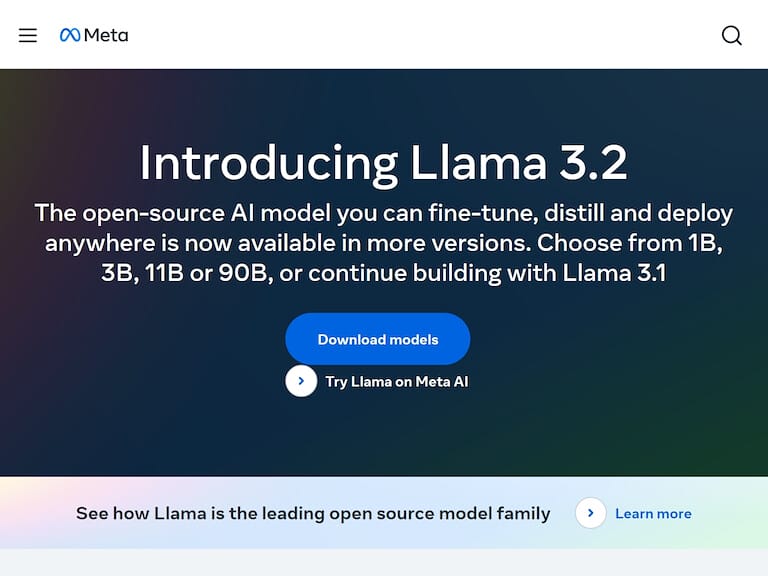This screenshot has height=576, width=768.
Task: Open the hamburger navigation menu
Action: coord(28,35)
